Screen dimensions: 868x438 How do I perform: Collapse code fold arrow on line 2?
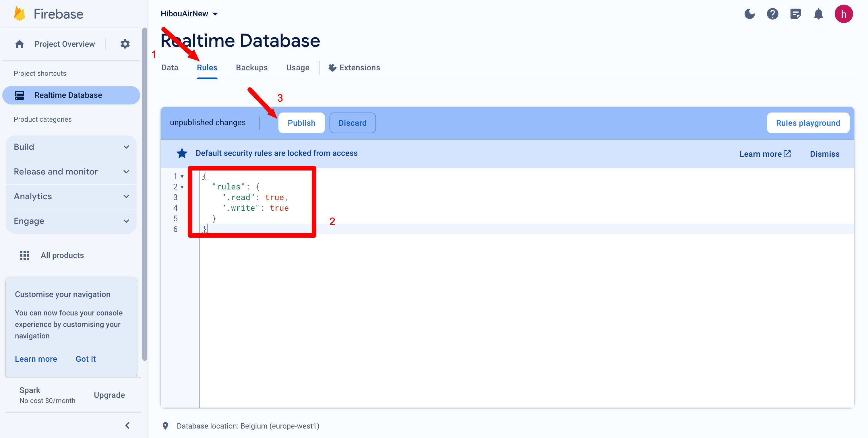tap(182, 187)
